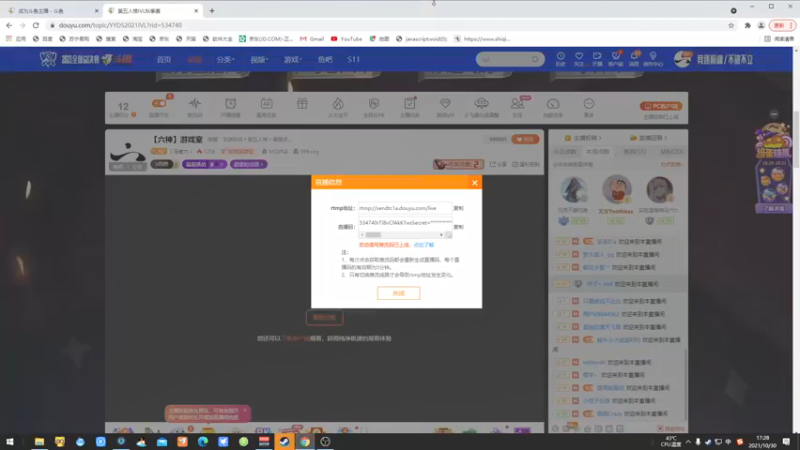Viewport: 800px width, 450px height.
Task: Switch to the 本周贡献 tab
Action: coord(597,152)
